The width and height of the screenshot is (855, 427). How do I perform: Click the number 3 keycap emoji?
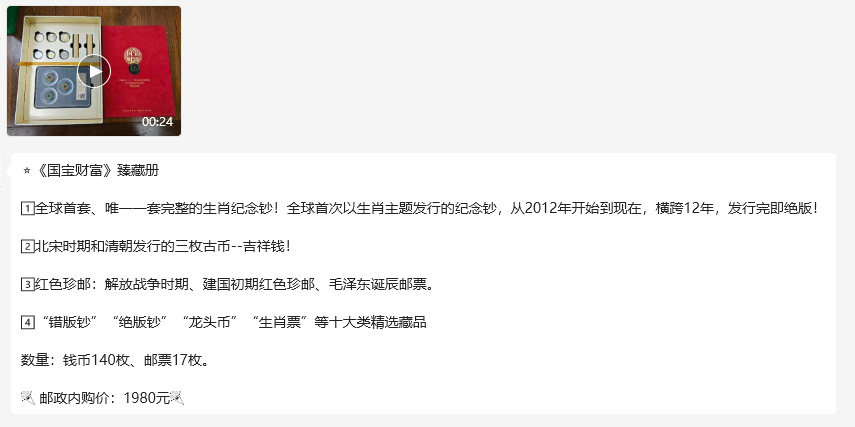tap(27, 285)
